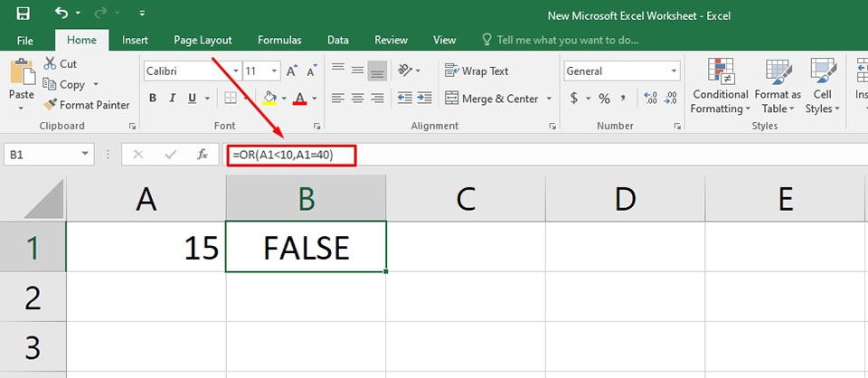The image size is (868, 378).
Task: Open the Undo history dropdown arrow
Action: pos(78,13)
